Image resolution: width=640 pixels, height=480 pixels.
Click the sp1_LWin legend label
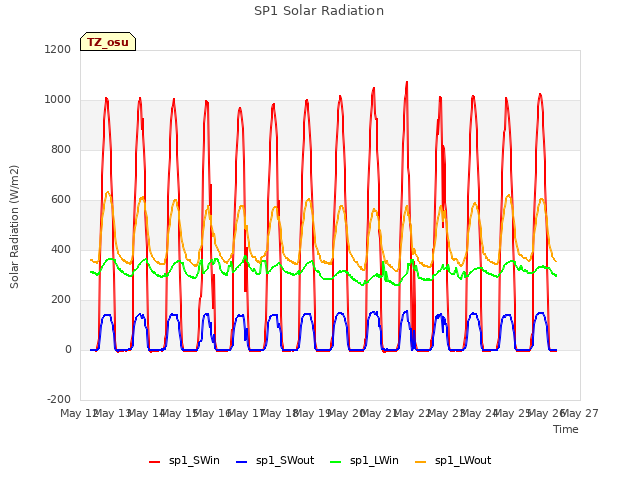(x=374, y=461)
